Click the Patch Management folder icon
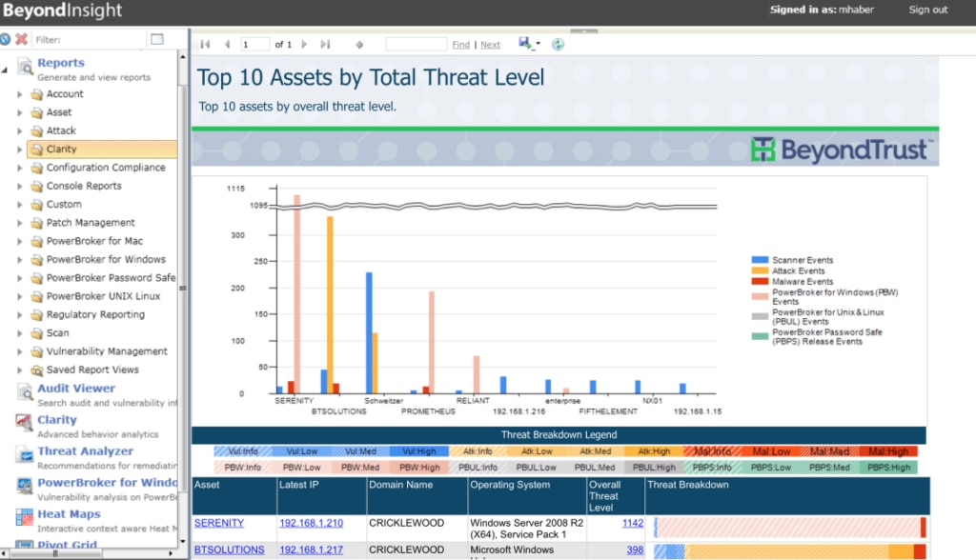Viewport: 976px width, 560px height. [x=37, y=223]
